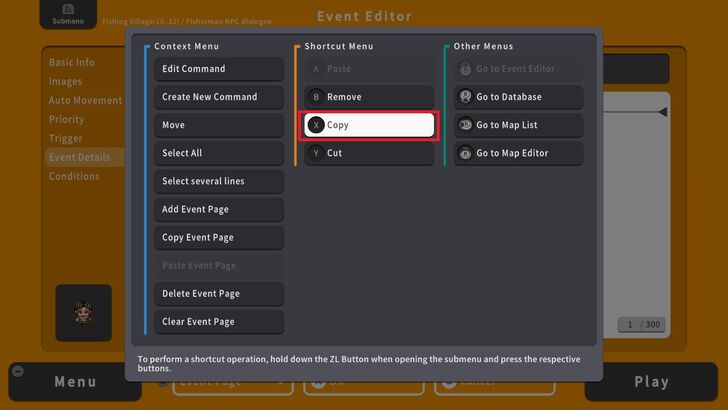Open Conditions section
728x410 pixels.
click(x=74, y=176)
